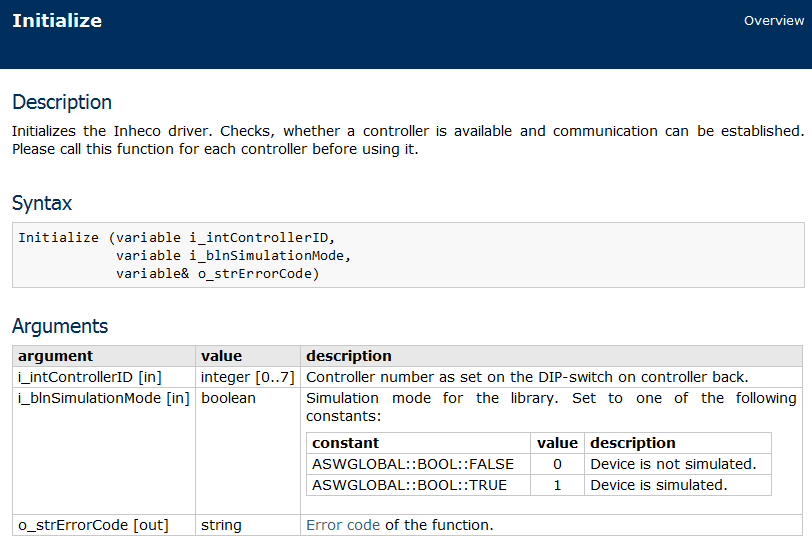Click the ASWGLOBAL::BOOL::TRUE constant cell

(x=418, y=485)
